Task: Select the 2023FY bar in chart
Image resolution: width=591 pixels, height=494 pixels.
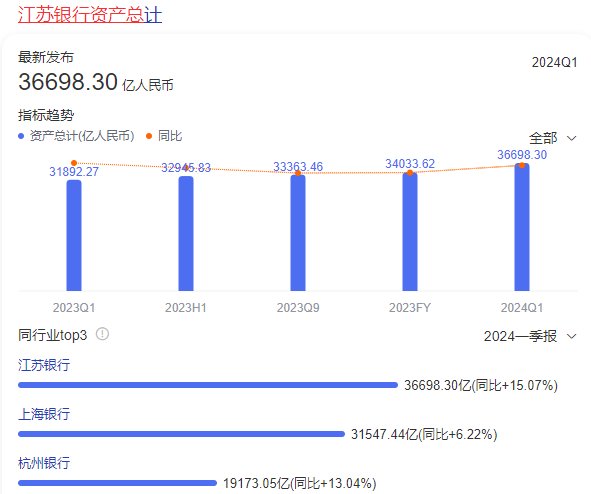Action: pos(410,232)
